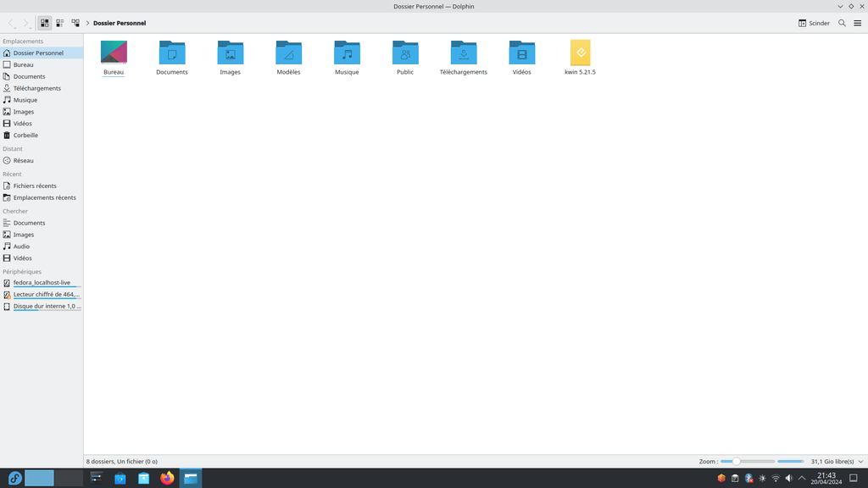Select the Bureau folder icon
The height and width of the screenshot is (488, 868).
pyautogui.click(x=114, y=53)
